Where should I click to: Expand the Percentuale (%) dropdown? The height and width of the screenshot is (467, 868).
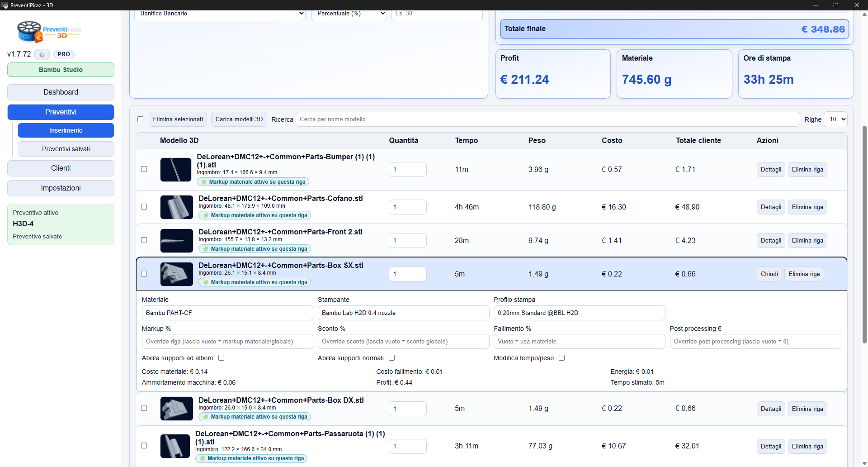[349, 14]
